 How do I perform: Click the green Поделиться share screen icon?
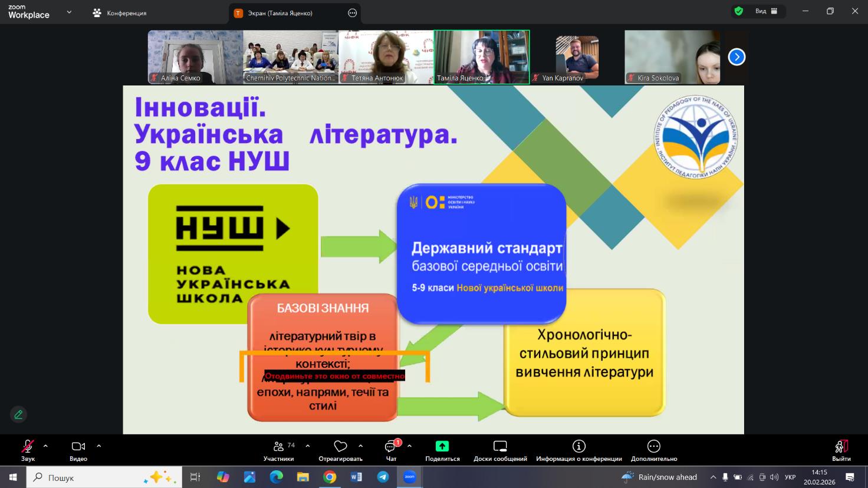(442, 446)
